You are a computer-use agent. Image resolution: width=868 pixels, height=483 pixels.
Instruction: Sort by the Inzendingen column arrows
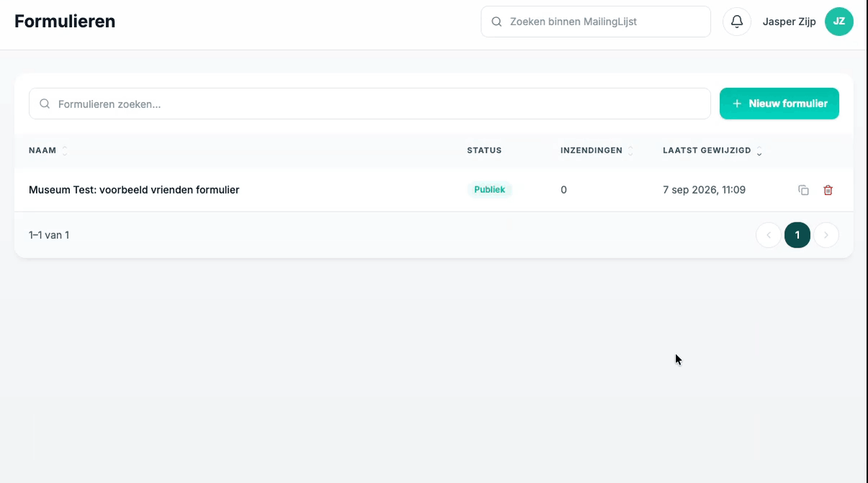point(631,150)
